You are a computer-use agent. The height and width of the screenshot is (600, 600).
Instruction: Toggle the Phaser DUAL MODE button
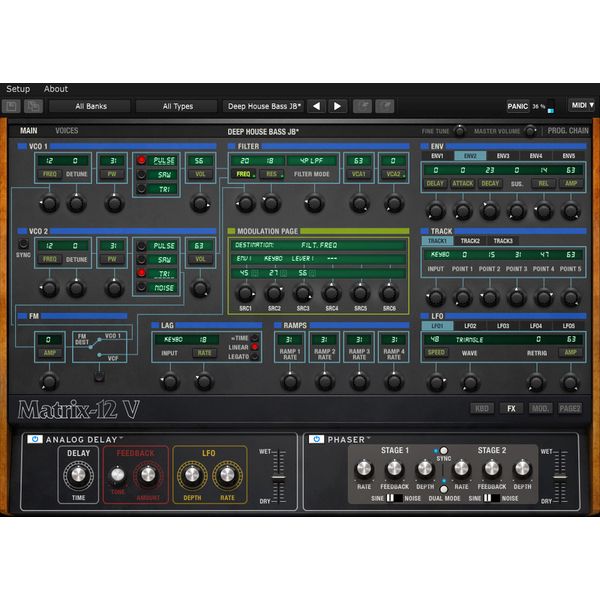click(443, 489)
